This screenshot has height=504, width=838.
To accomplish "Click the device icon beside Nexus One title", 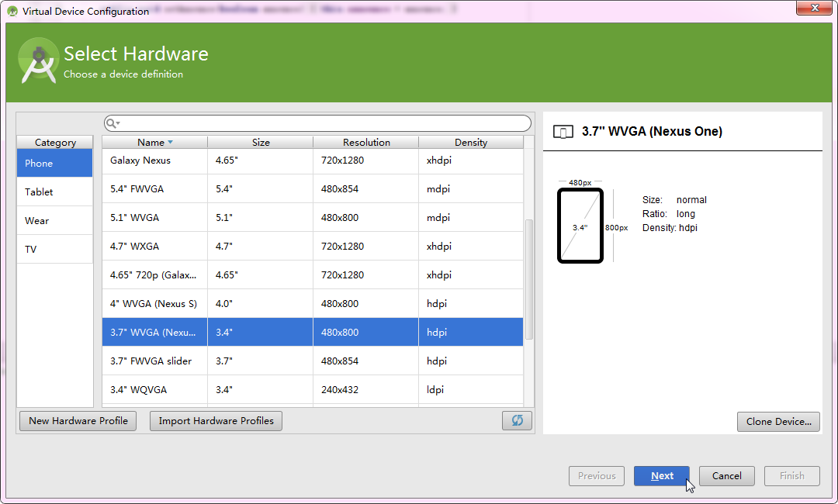I will click(x=563, y=132).
